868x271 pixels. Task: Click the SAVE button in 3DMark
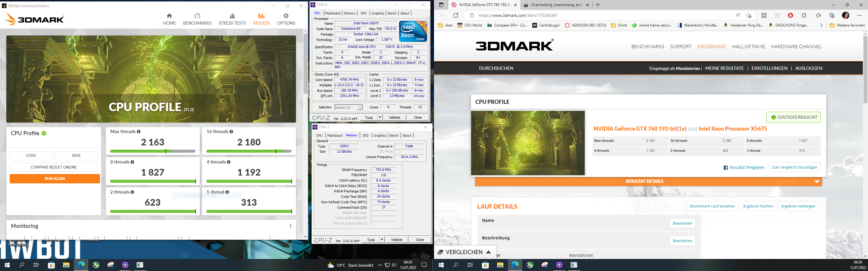(76, 156)
